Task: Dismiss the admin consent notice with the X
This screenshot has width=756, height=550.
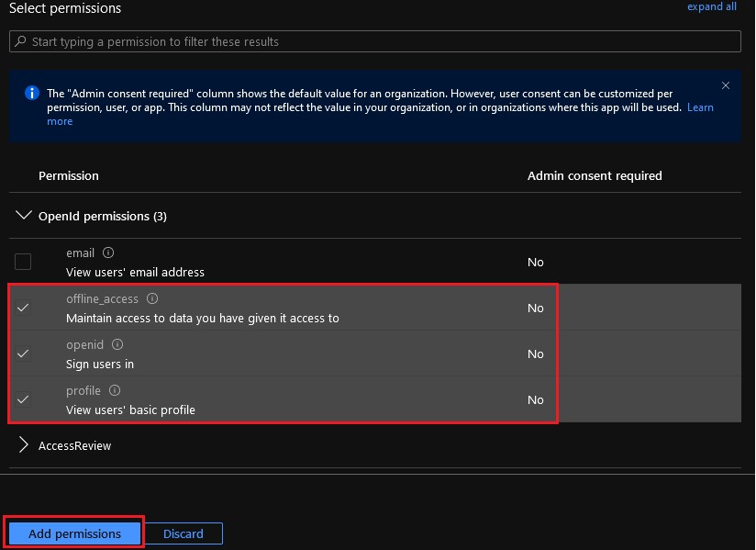Action: point(726,84)
